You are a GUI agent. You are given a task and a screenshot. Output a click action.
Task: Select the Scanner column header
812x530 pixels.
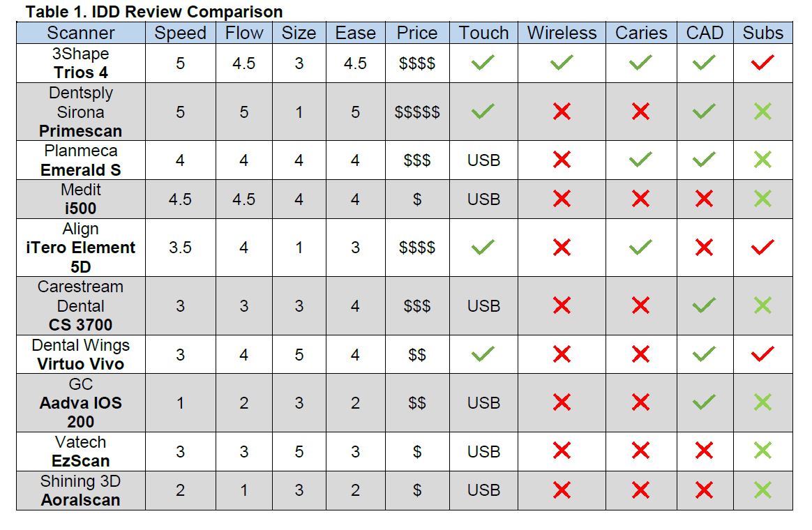tap(81, 33)
